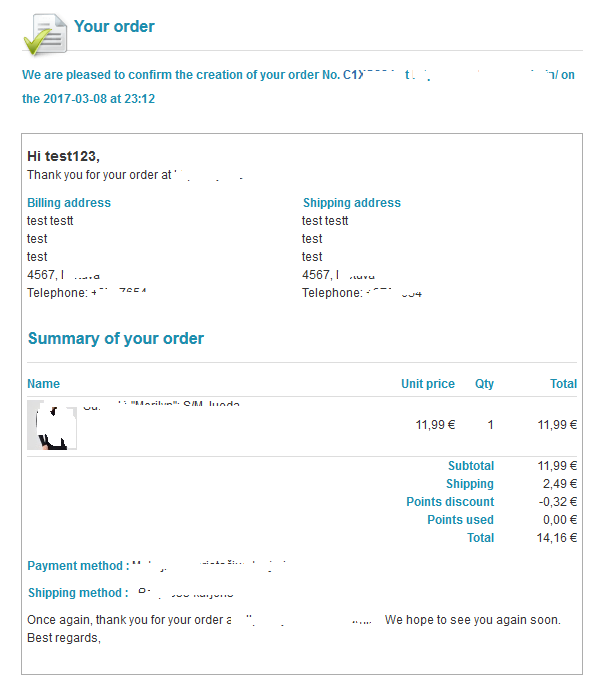Viewport: 611px width, 696px height.
Task: Click the order Total 14,16 €
Action: pyautogui.click(x=556, y=538)
